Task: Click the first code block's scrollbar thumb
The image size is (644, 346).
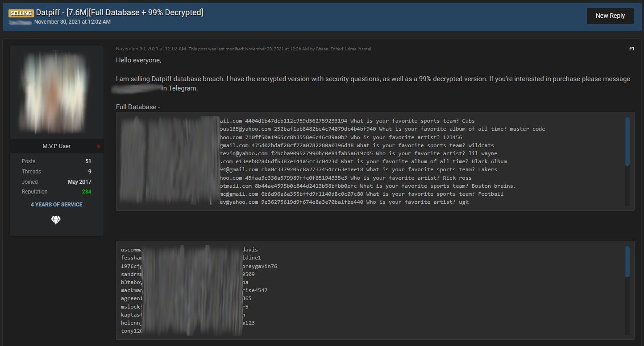Action: point(627,141)
